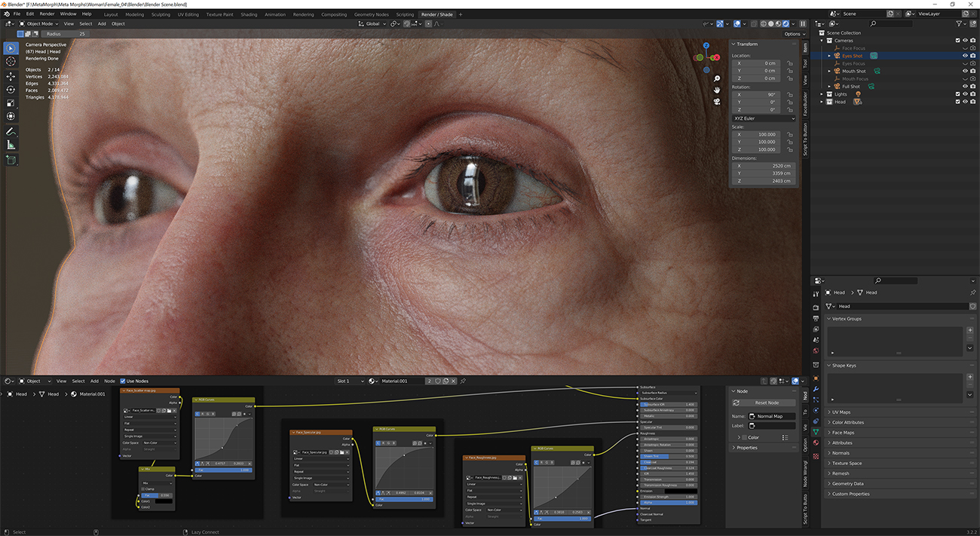The width and height of the screenshot is (980, 536).
Task: Exclude the Lights collection via checkbox
Action: [x=957, y=94]
